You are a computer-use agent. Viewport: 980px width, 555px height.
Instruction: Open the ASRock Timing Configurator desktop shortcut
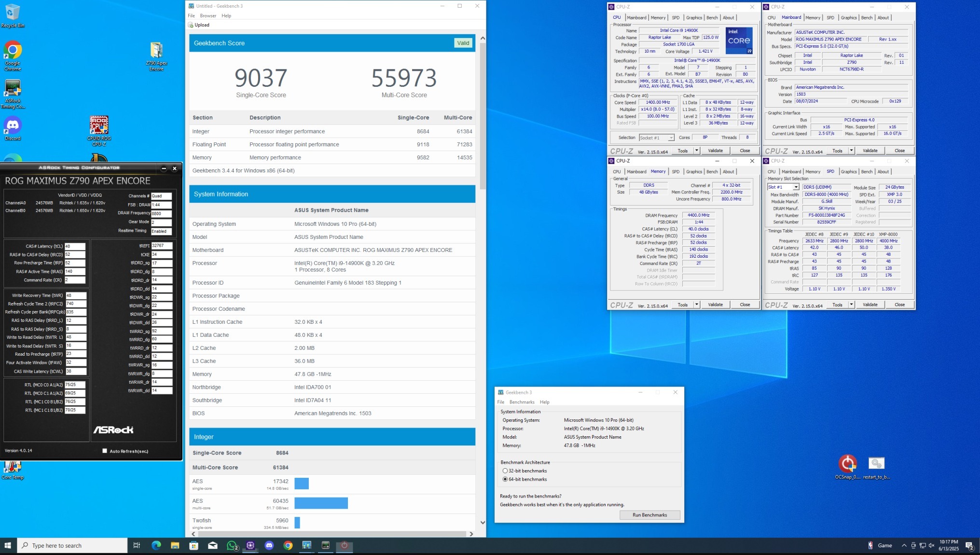pyautogui.click(x=13, y=94)
